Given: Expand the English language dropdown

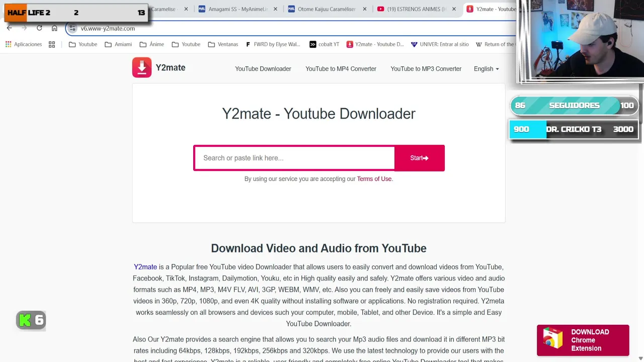Looking at the screenshot, I should pos(486,69).
